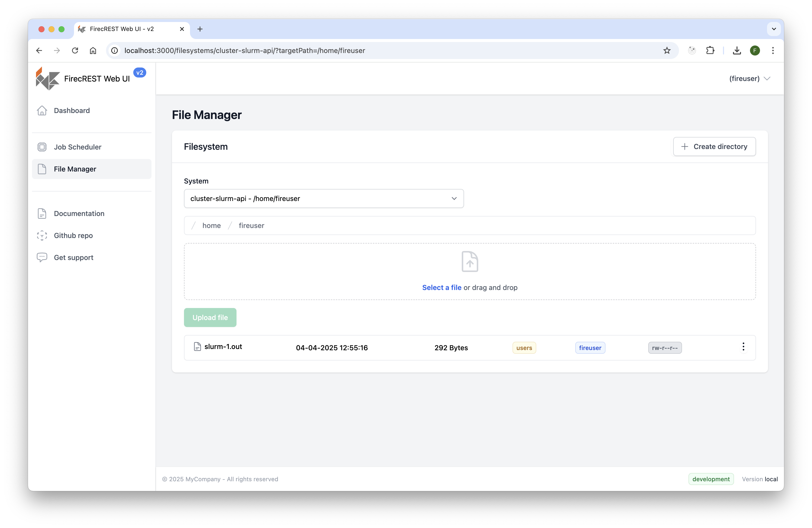812x528 pixels.
Task: Go back with the browser back arrow
Action: point(39,50)
